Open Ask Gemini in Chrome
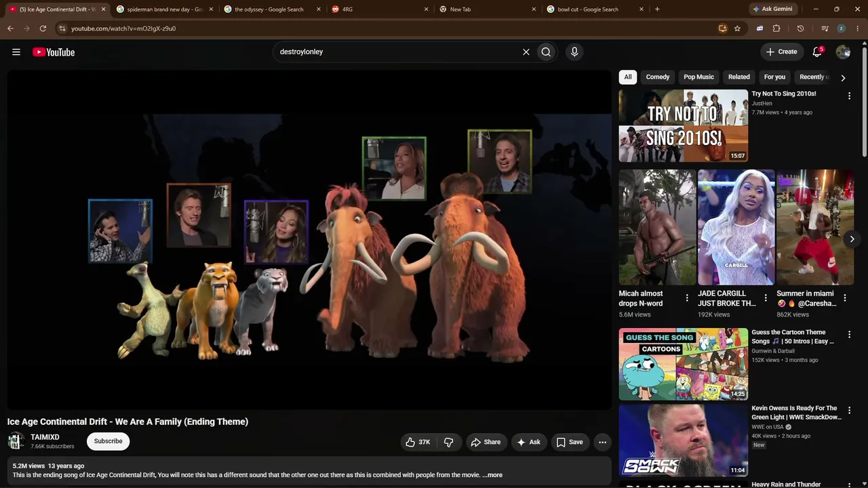The height and width of the screenshot is (488, 868). pyautogui.click(x=772, y=9)
